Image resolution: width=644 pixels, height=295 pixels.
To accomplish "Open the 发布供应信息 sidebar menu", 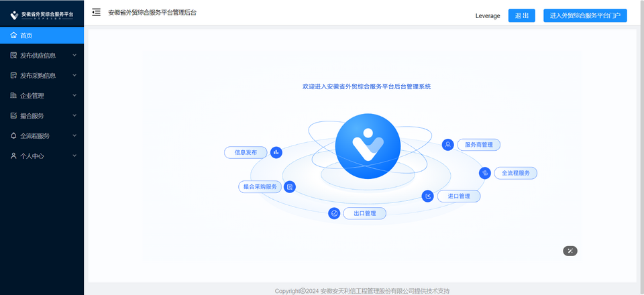I will [42, 56].
